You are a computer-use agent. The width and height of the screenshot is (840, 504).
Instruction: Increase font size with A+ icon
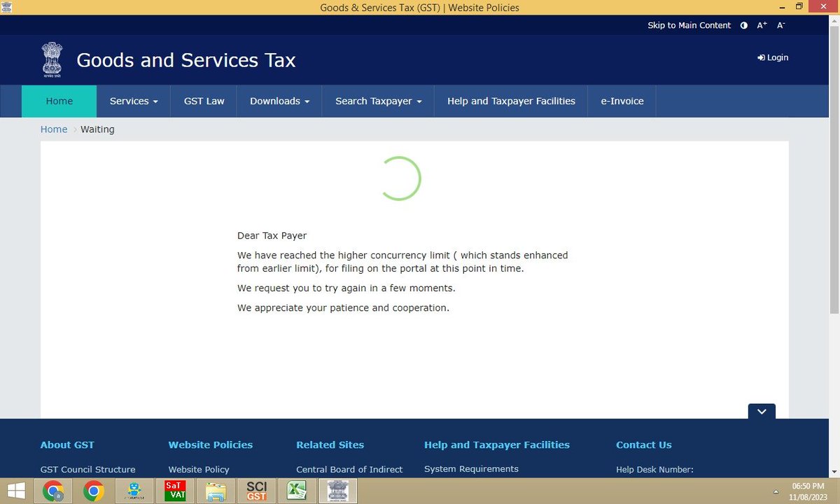[762, 25]
